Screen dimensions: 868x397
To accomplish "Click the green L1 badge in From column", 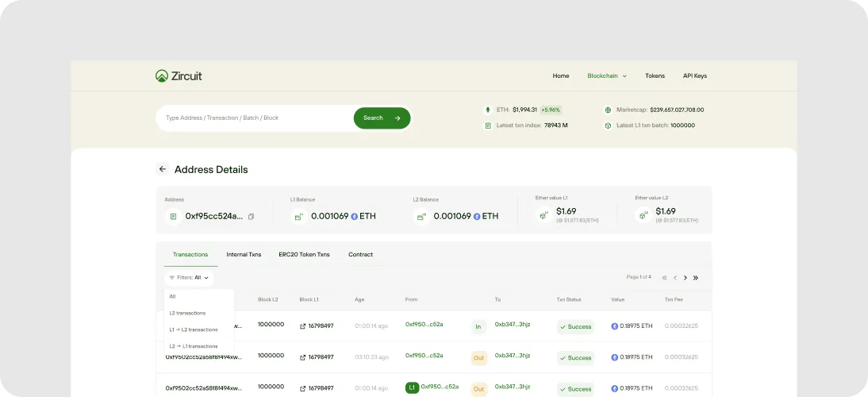I will (412, 387).
